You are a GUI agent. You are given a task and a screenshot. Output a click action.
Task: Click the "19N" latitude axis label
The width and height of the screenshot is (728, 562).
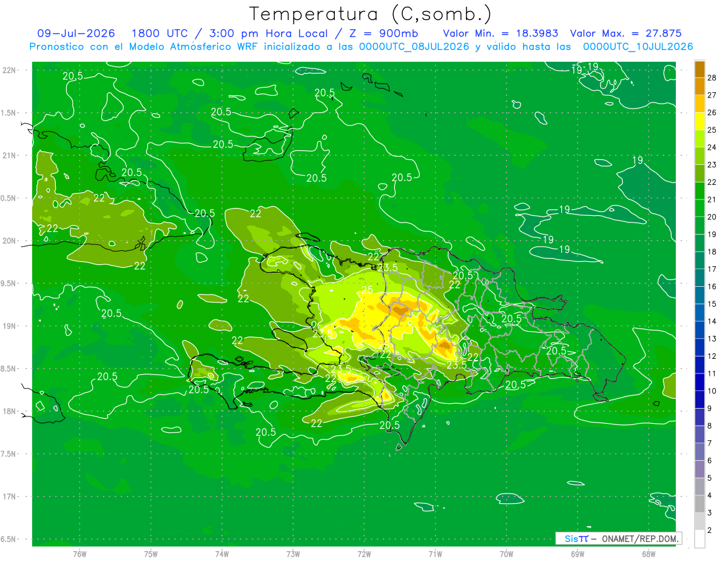9,326
